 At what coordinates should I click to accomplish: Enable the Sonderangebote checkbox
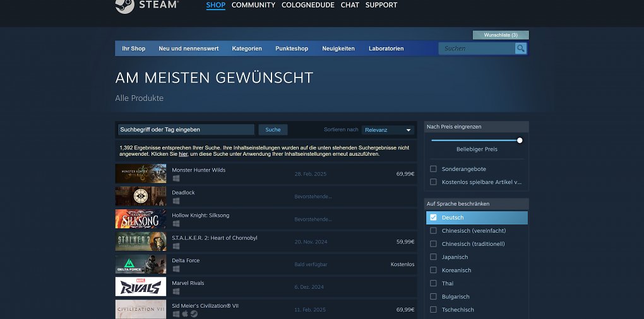(433, 169)
